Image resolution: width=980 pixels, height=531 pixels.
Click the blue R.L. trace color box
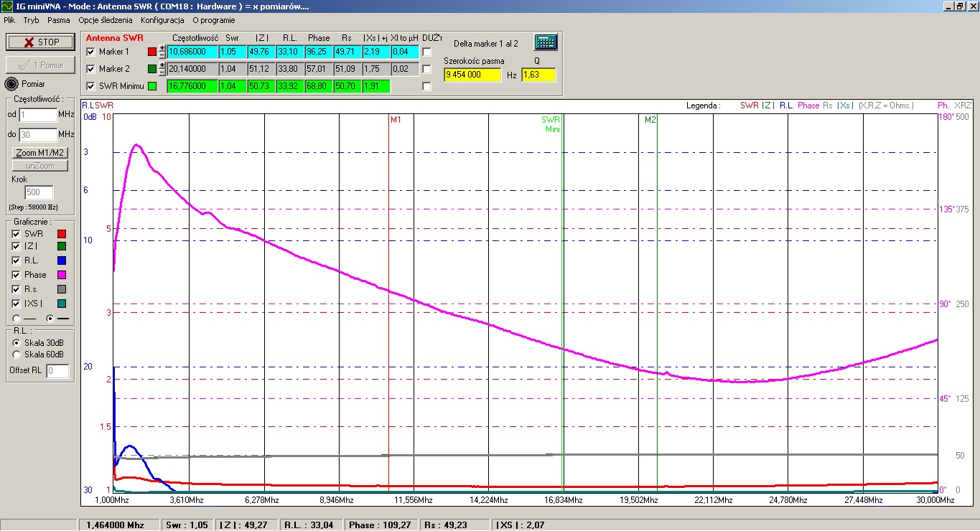click(x=62, y=260)
